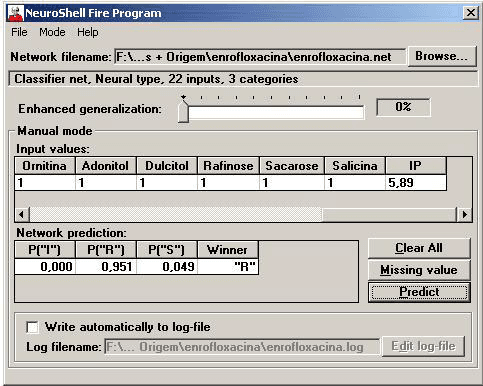The width and height of the screenshot is (483, 386).
Task: Select the Sacarose column header
Action: click(292, 166)
